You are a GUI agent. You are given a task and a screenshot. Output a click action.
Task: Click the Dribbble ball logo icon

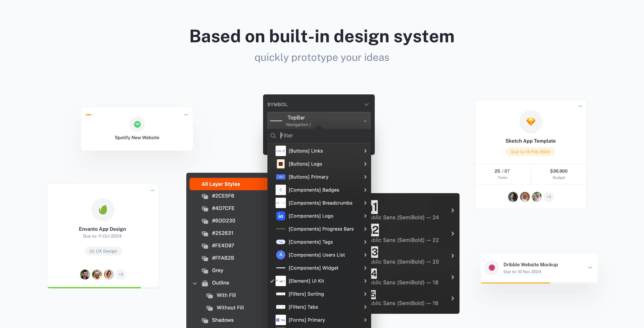coord(492,268)
